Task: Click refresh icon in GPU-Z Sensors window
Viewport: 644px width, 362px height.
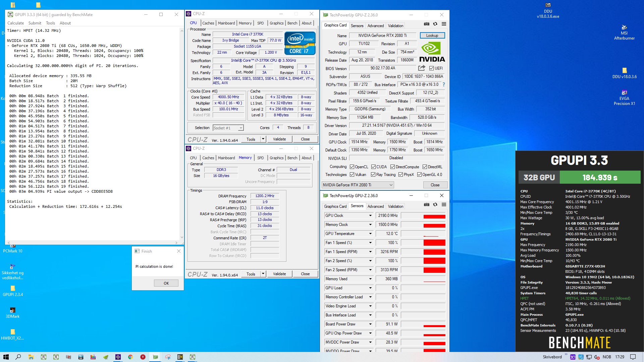Action: click(x=435, y=204)
